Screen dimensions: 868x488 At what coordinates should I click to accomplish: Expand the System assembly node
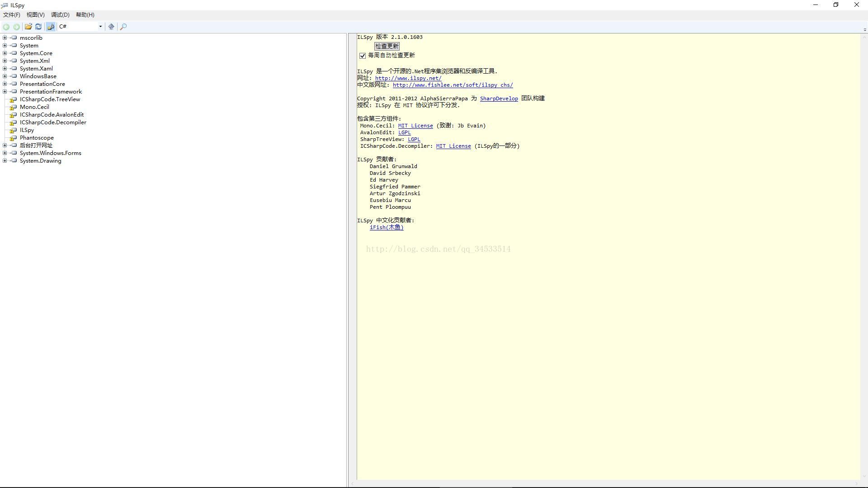[x=5, y=46]
